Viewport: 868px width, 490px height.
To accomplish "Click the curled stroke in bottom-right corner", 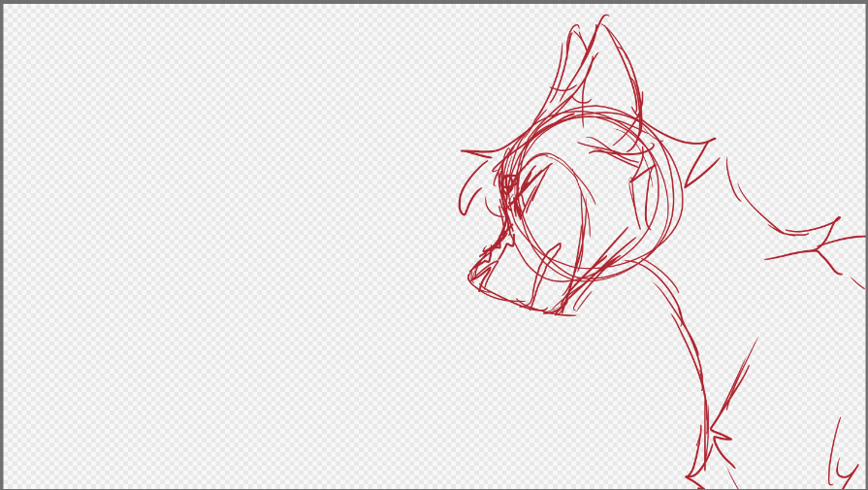I will [842, 464].
